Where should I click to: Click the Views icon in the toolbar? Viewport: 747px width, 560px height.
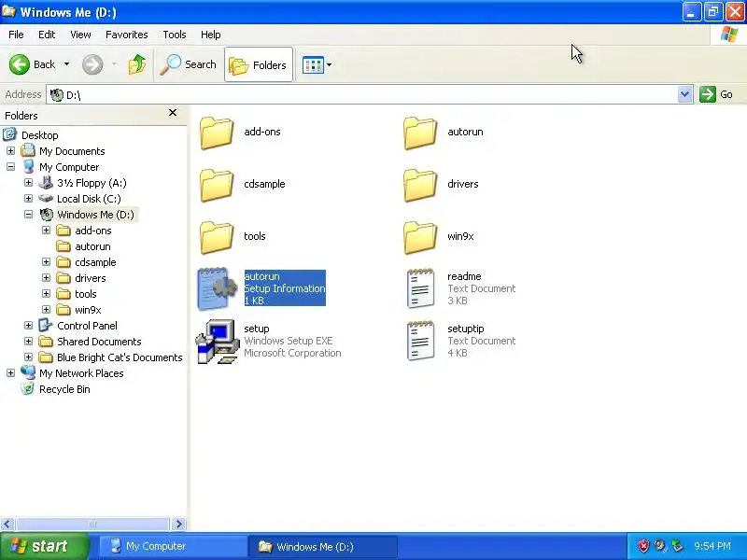coord(313,64)
